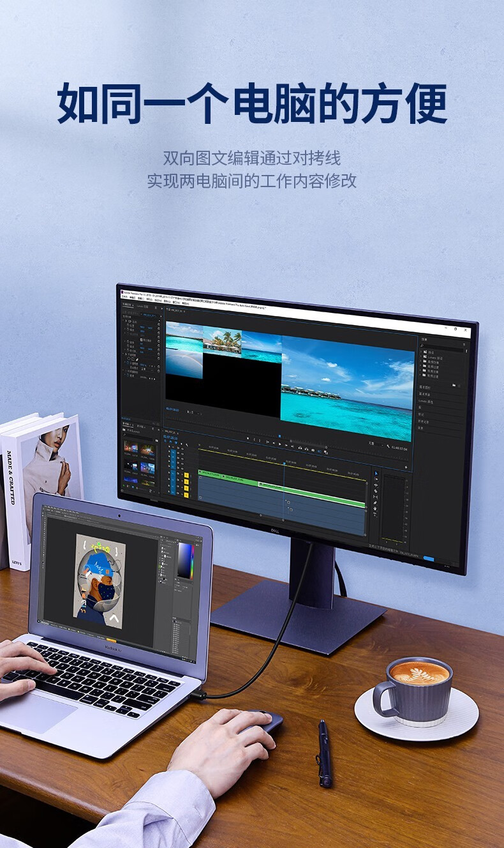Click the Effects search field in Premiere

[441, 348]
